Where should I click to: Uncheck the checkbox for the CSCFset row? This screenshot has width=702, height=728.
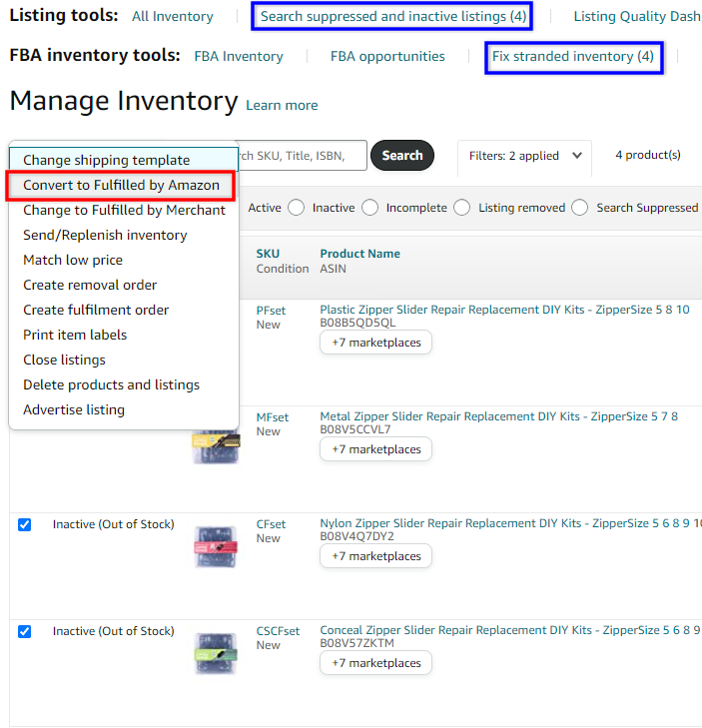point(25,631)
